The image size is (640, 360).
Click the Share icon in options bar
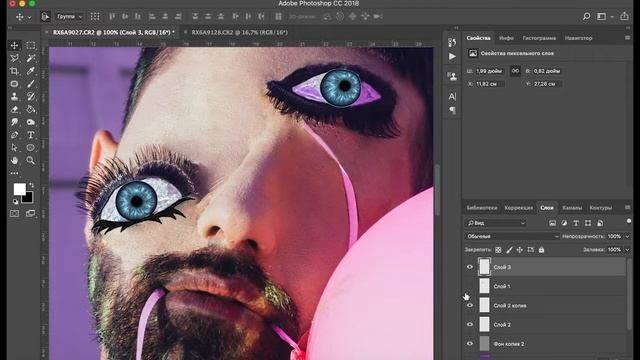(x=624, y=16)
